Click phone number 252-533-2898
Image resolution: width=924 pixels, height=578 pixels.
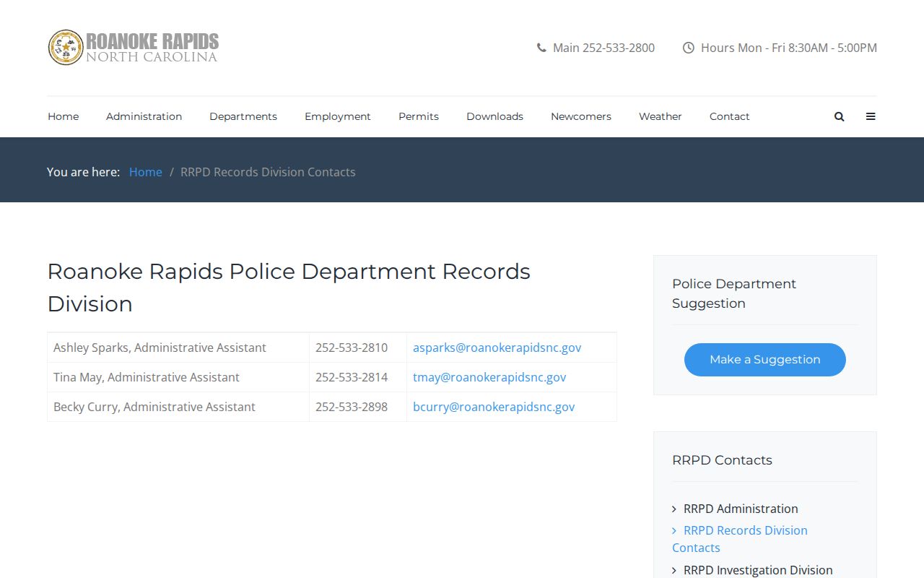tap(352, 407)
